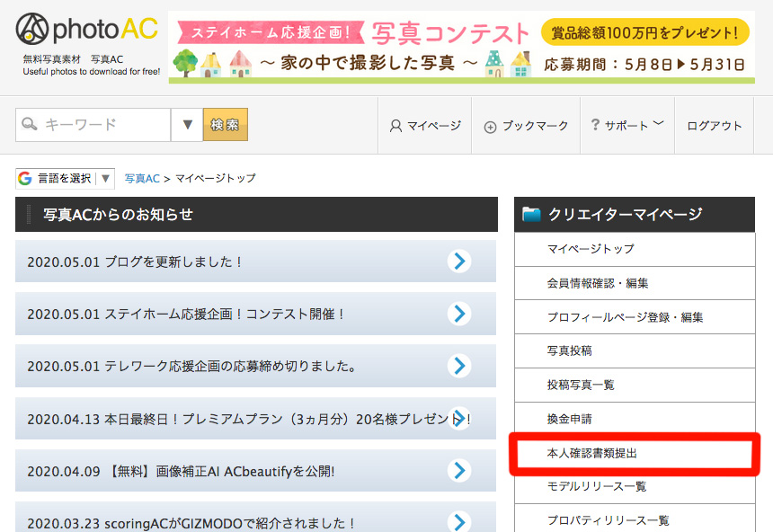
Task: Click ログアウト to log out
Action: tap(715, 126)
